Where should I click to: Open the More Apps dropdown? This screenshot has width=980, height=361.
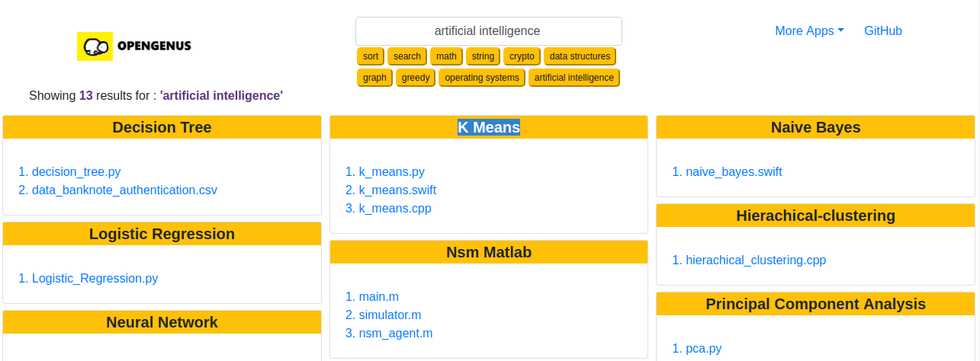(809, 31)
